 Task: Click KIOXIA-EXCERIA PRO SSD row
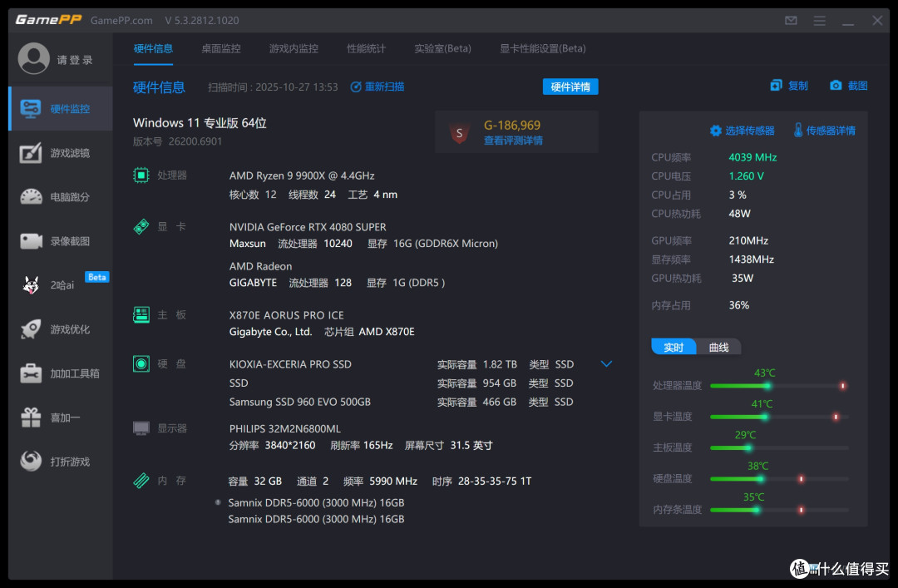[x=401, y=364]
